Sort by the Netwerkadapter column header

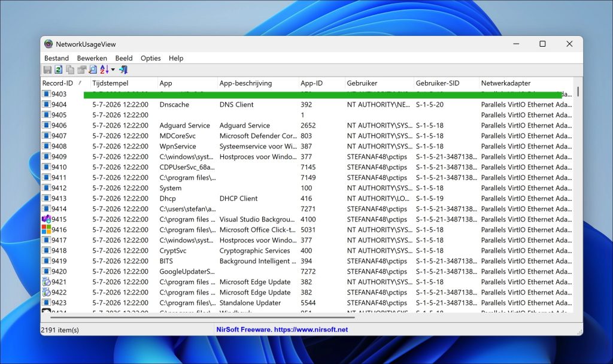click(x=526, y=83)
